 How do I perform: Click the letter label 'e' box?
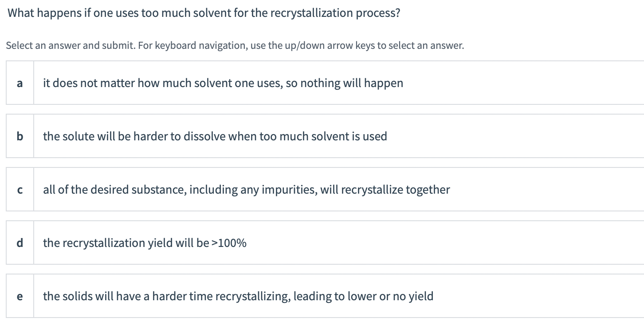coord(20,296)
